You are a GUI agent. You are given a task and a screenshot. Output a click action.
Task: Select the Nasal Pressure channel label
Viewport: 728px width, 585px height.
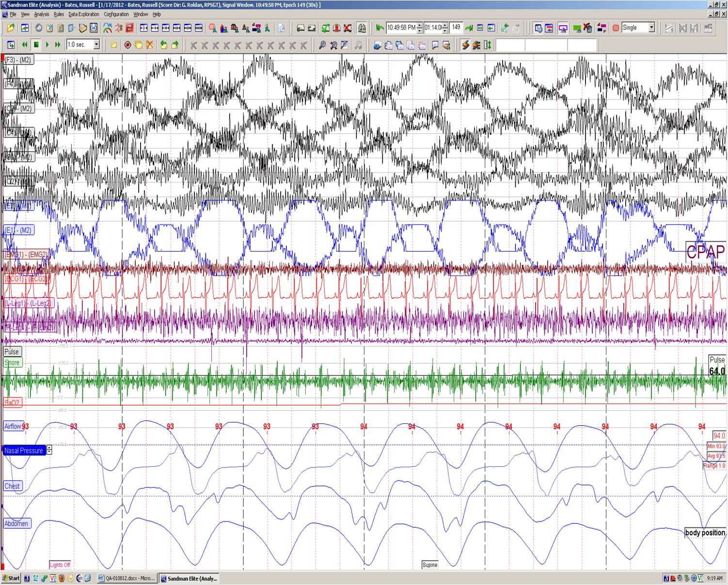click(24, 451)
